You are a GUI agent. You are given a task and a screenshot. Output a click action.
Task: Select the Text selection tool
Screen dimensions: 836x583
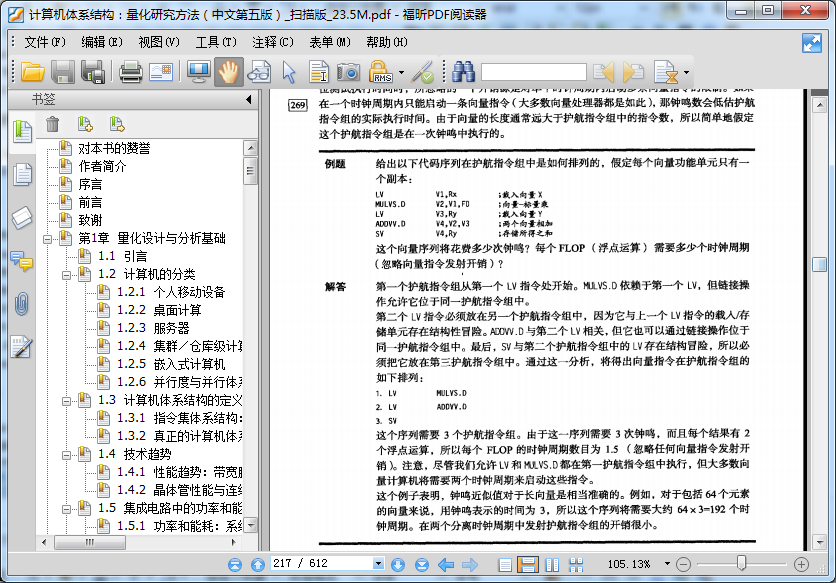[319, 72]
